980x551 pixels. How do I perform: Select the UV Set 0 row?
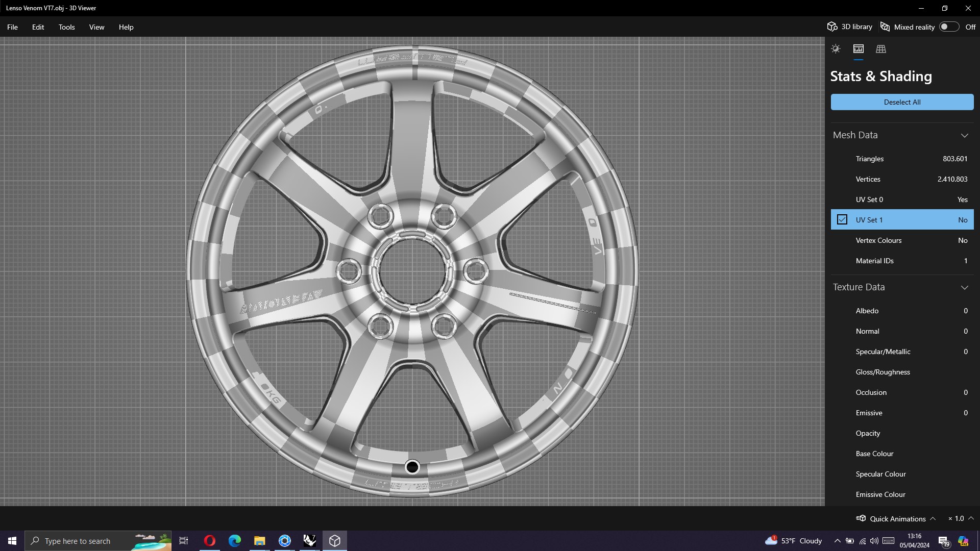[x=902, y=199]
